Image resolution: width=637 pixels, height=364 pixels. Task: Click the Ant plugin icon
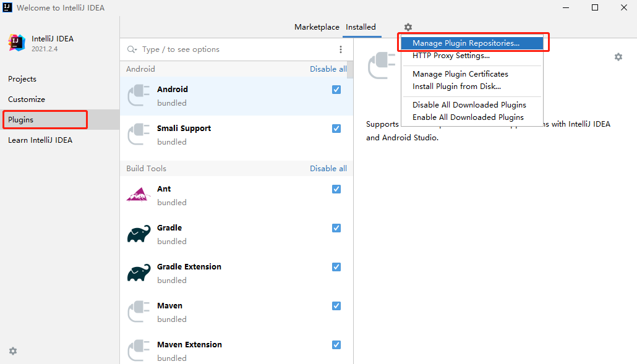coord(139,195)
